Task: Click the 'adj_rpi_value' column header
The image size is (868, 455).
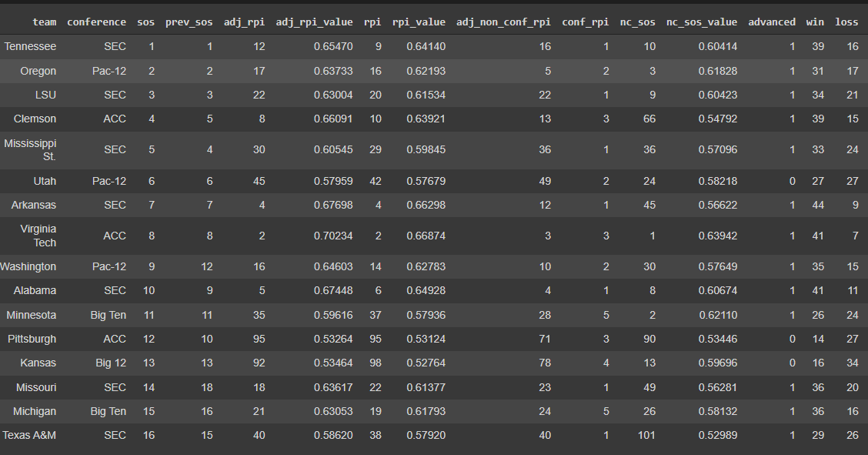Action: pos(314,22)
